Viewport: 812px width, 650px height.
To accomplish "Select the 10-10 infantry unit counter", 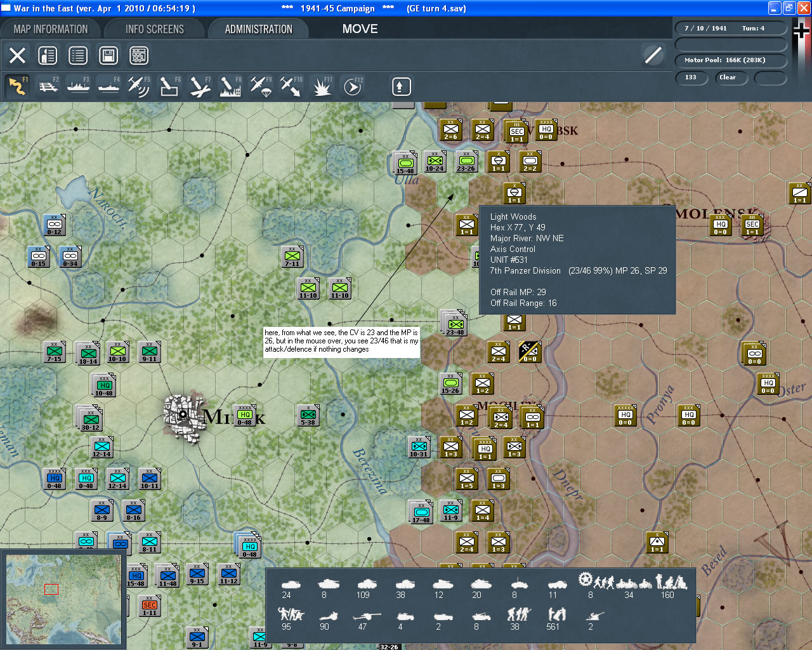I will 117,352.
